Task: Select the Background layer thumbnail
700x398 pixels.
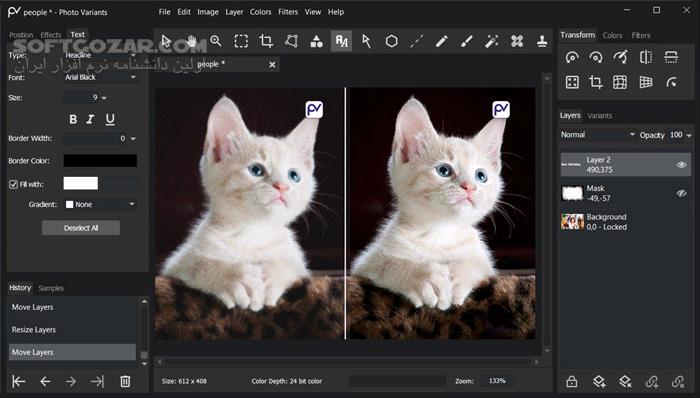Action: tap(572, 222)
